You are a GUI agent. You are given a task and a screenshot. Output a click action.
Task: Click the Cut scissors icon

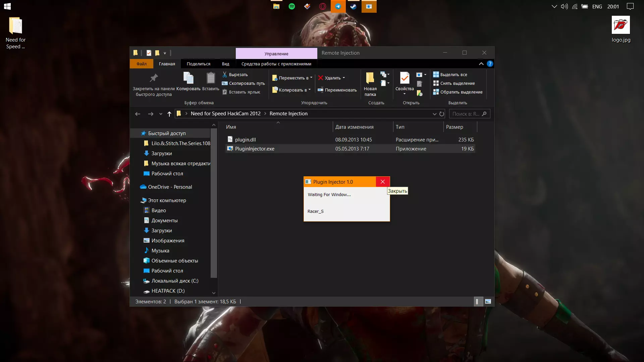[225, 74]
